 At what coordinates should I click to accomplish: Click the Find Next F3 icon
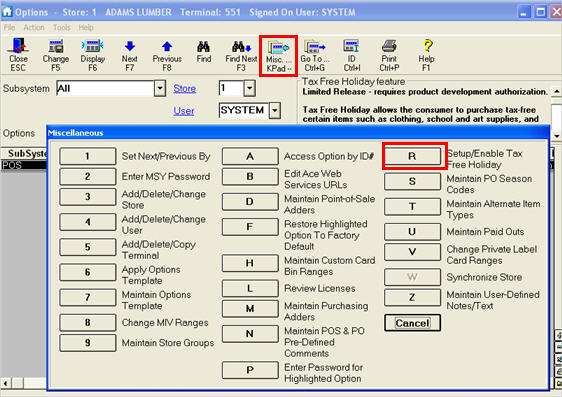tap(241, 55)
